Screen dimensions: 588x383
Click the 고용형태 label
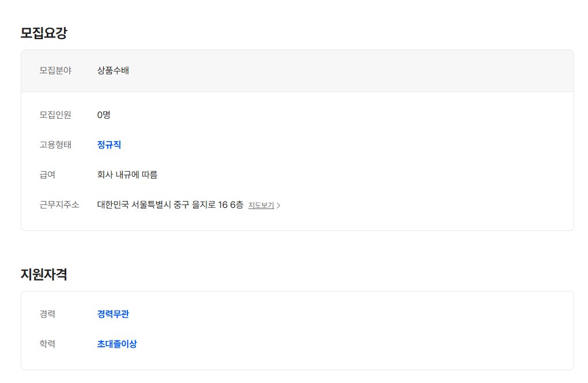(55, 145)
